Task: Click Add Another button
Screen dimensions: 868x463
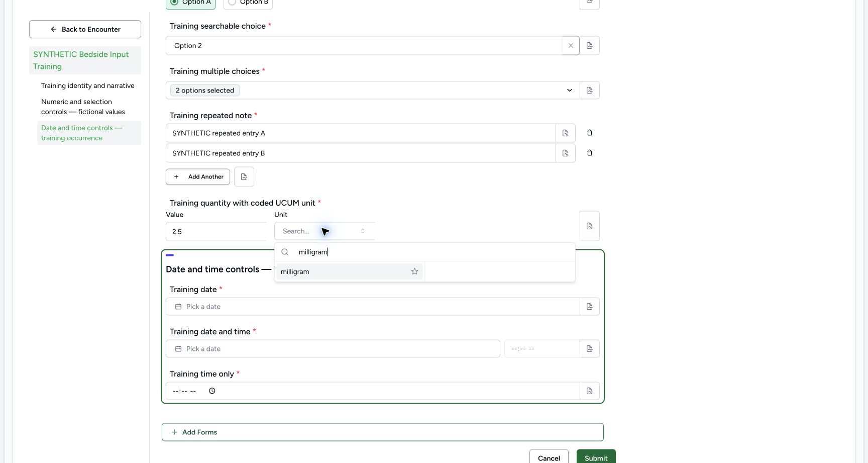Action: 198,177
